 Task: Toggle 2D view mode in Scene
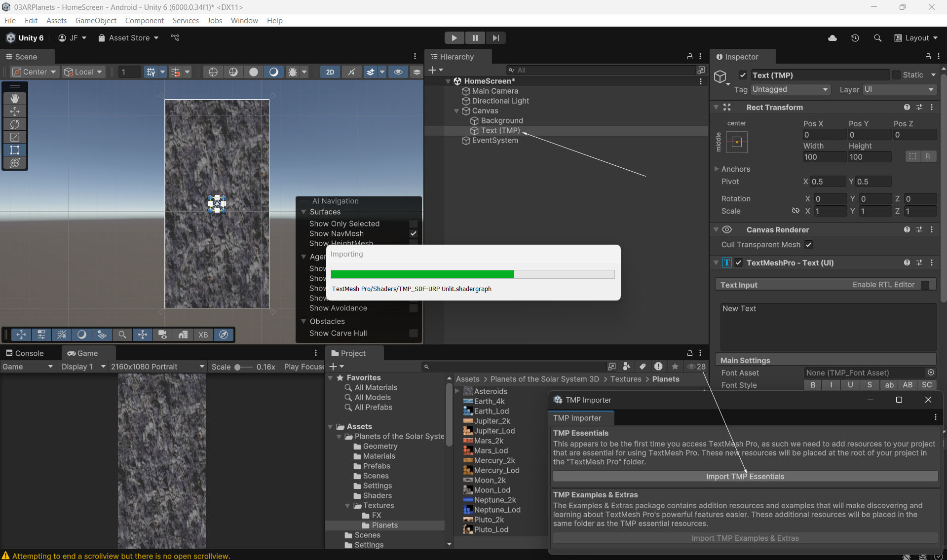click(330, 72)
